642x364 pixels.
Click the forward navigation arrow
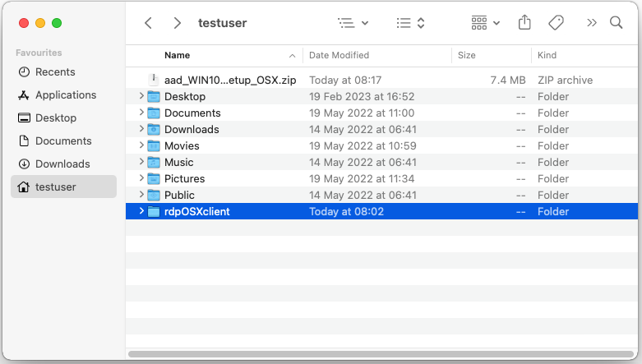pos(177,23)
